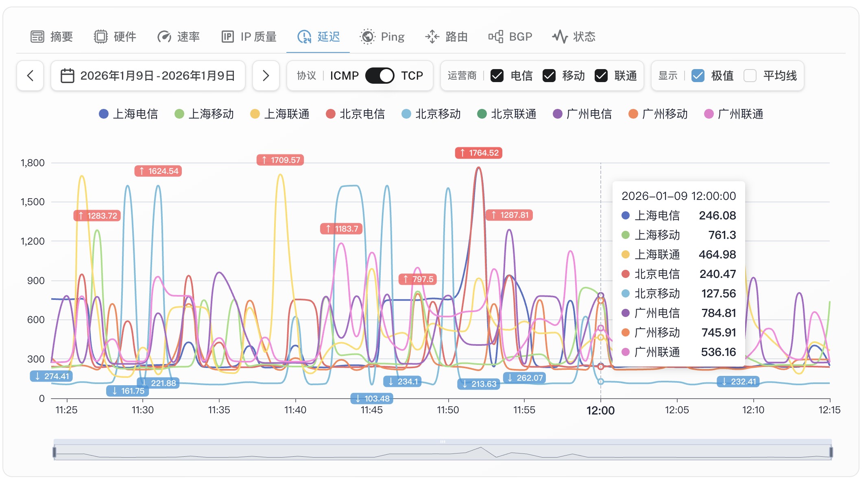
Task: Click the 状态 status pulse icon
Action: click(560, 37)
